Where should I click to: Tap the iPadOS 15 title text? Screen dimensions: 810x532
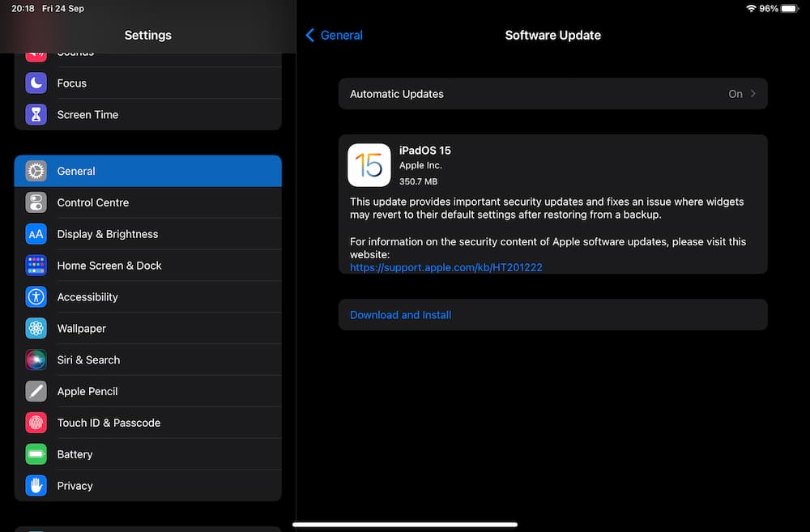click(x=424, y=151)
